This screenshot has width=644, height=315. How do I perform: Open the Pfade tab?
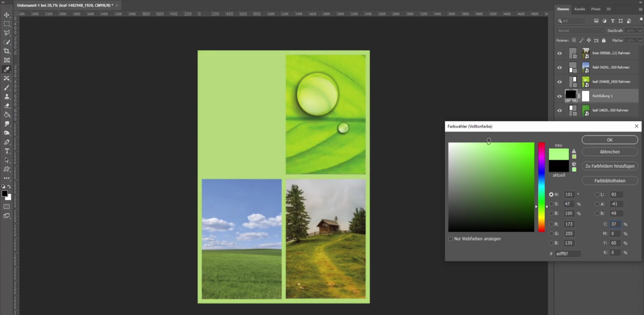[596, 9]
